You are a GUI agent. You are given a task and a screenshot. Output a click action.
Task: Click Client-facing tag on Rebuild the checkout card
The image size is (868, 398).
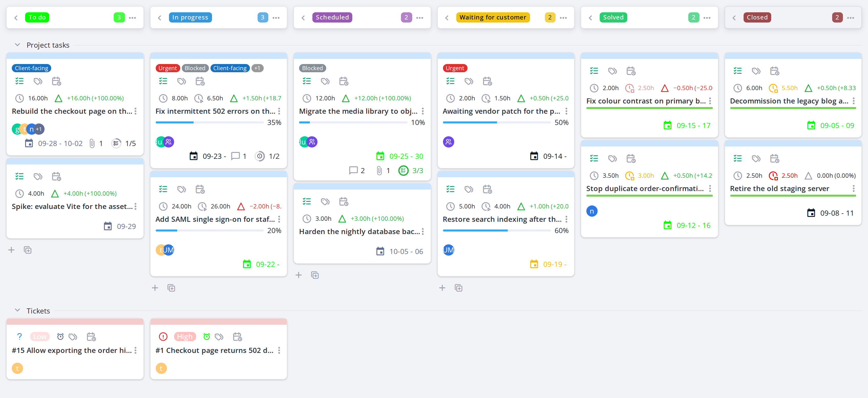pyautogui.click(x=31, y=68)
